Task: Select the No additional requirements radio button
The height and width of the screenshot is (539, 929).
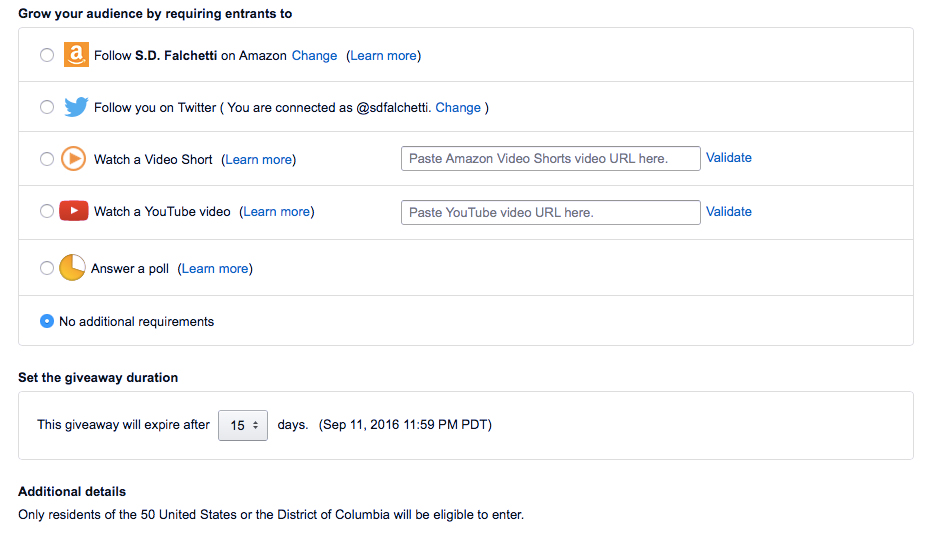Action: point(47,321)
